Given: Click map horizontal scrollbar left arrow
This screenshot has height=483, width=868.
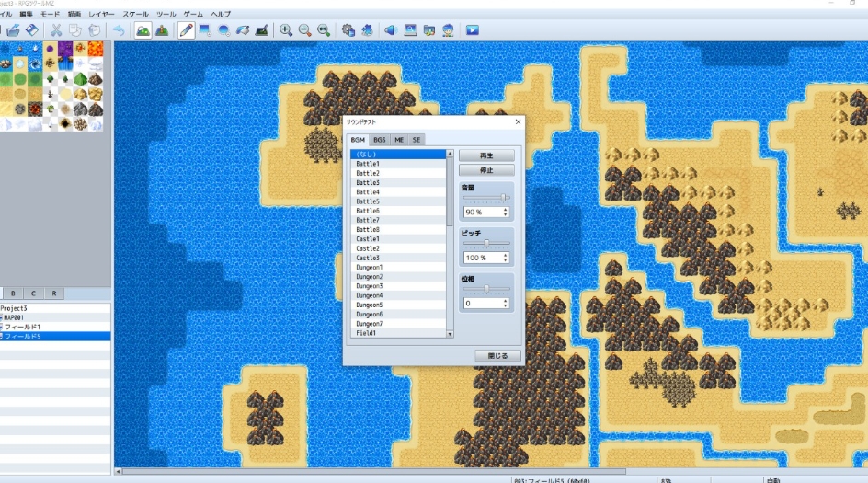Looking at the screenshot, I should [x=118, y=471].
